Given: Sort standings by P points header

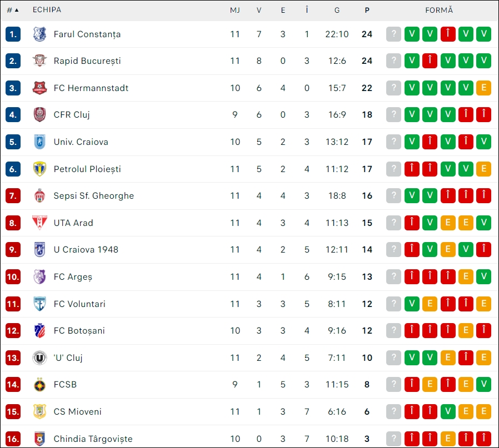Looking at the screenshot, I should (367, 10).
